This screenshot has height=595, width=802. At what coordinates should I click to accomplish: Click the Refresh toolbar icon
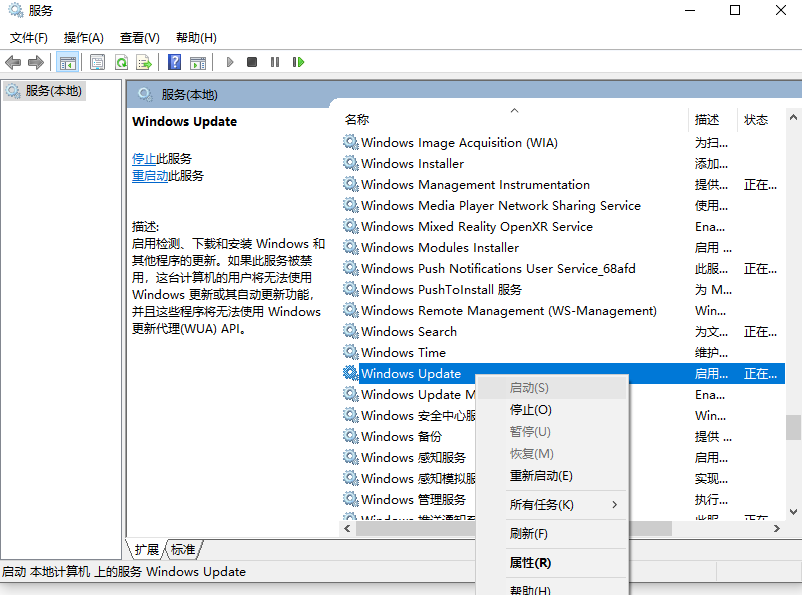pyautogui.click(x=121, y=62)
